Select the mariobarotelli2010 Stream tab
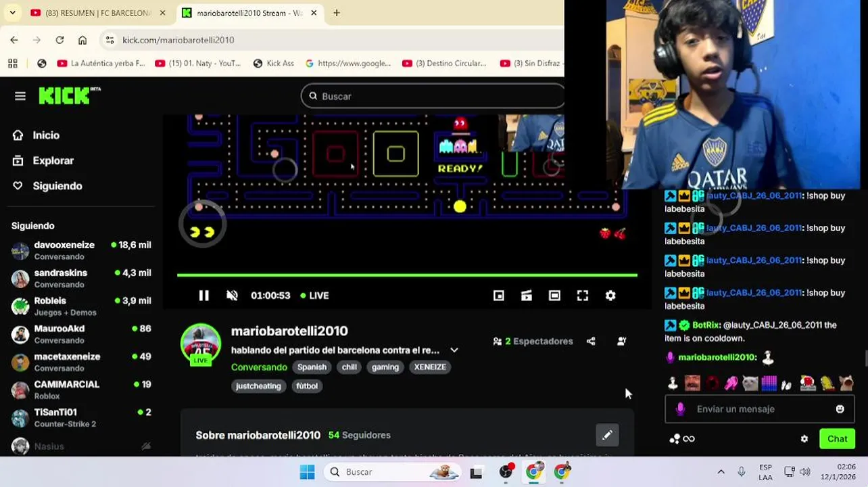 coord(249,13)
